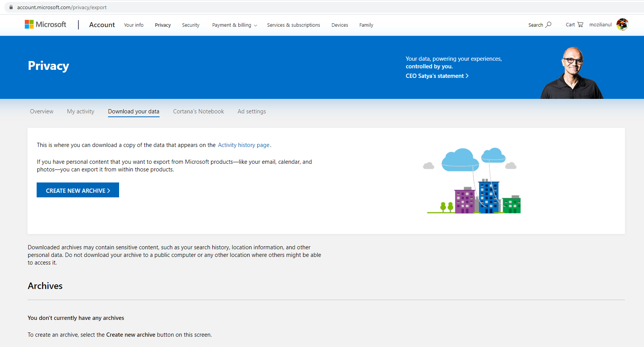Click the account profile avatar picture
The height and width of the screenshot is (347, 644).
[x=622, y=24]
